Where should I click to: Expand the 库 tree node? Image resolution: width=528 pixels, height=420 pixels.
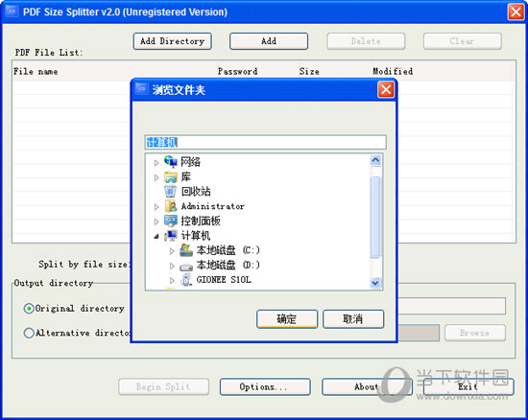(x=156, y=177)
